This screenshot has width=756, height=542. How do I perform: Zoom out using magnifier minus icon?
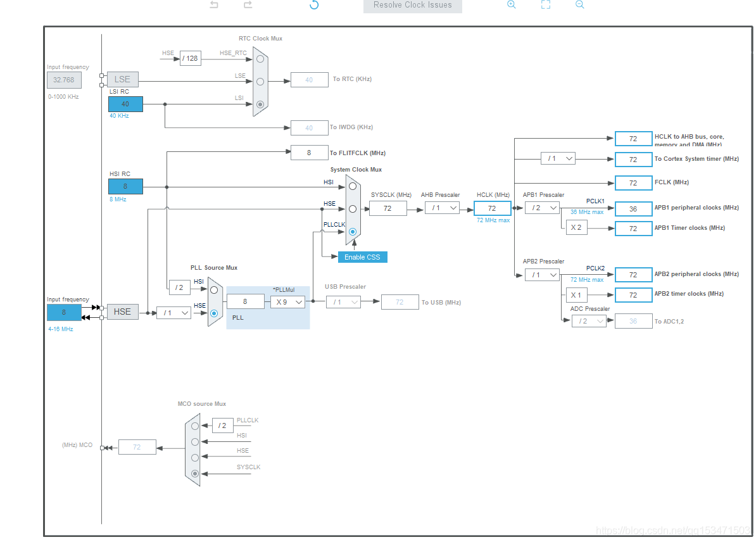[580, 5]
